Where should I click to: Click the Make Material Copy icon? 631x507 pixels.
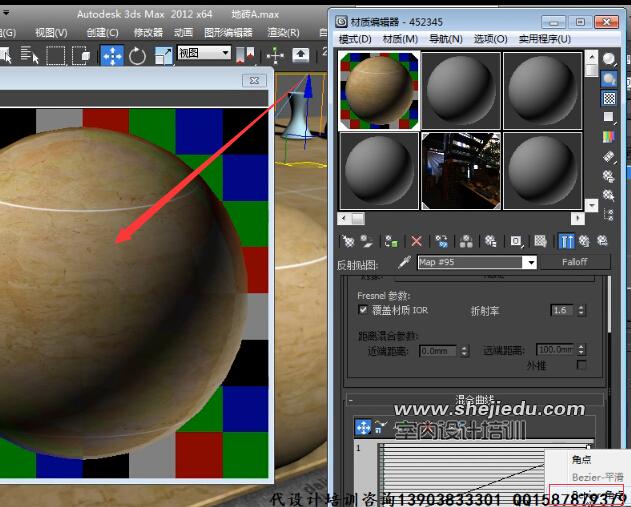(x=441, y=241)
